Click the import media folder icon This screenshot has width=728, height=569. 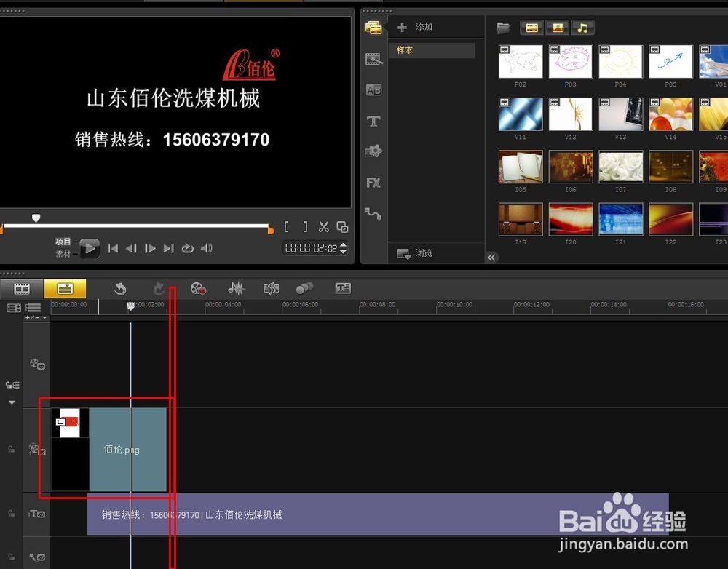pyautogui.click(x=504, y=28)
